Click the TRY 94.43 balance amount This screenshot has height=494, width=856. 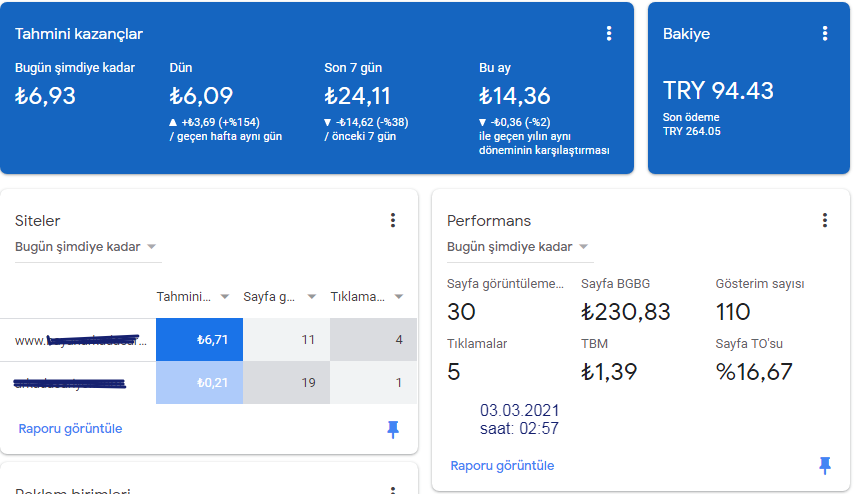[x=718, y=91]
